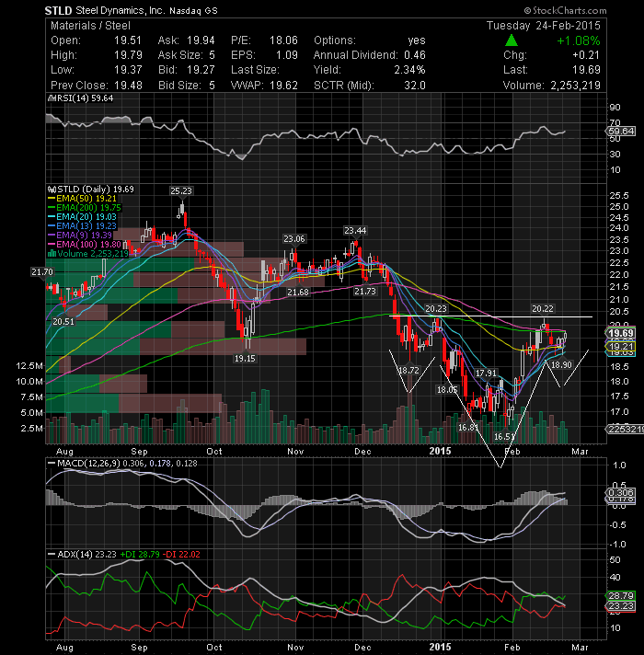Click the ADX(14) panel label
The height and width of the screenshot is (655, 644).
pyautogui.click(x=75, y=555)
